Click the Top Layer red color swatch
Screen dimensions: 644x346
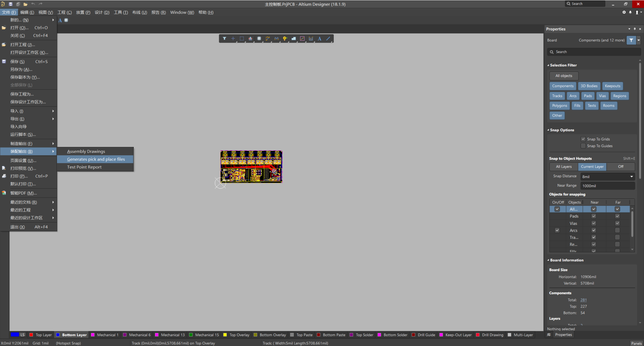tap(31, 335)
